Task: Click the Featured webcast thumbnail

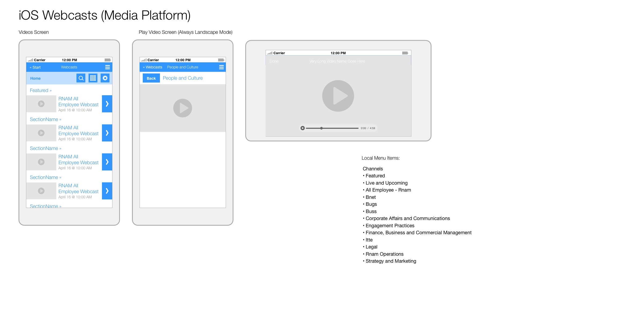Action: pyautogui.click(x=41, y=104)
